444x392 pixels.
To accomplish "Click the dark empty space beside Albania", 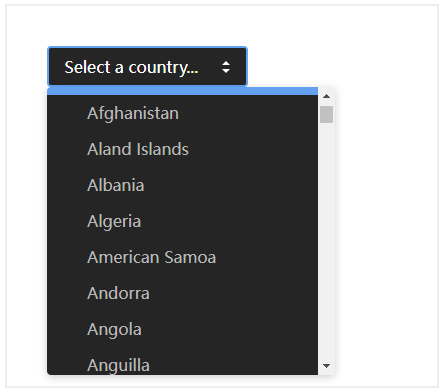I will (x=233, y=185).
